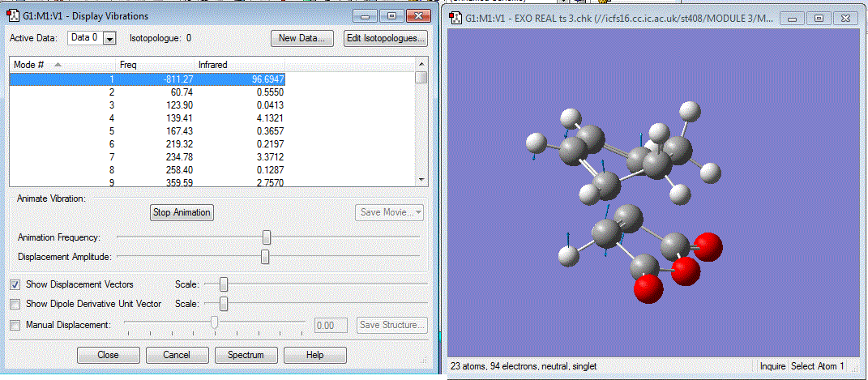Click the Cancel button

(177, 355)
